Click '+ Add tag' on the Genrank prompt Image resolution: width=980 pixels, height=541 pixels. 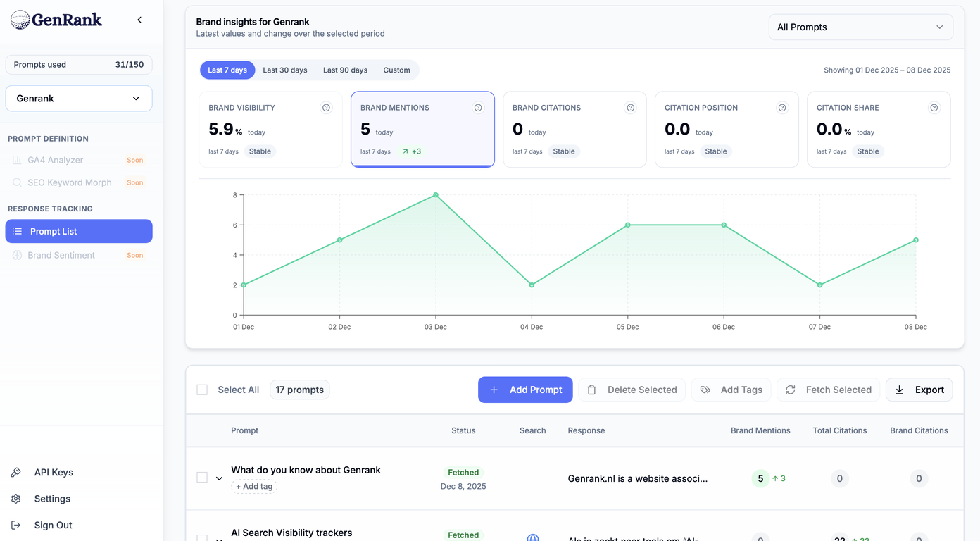coord(254,486)
